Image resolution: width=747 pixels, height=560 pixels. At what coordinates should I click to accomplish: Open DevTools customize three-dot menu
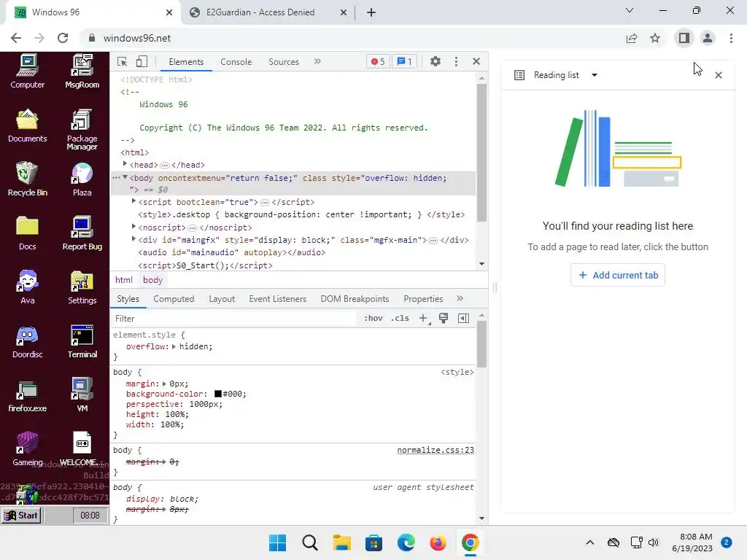click(456, 61)
